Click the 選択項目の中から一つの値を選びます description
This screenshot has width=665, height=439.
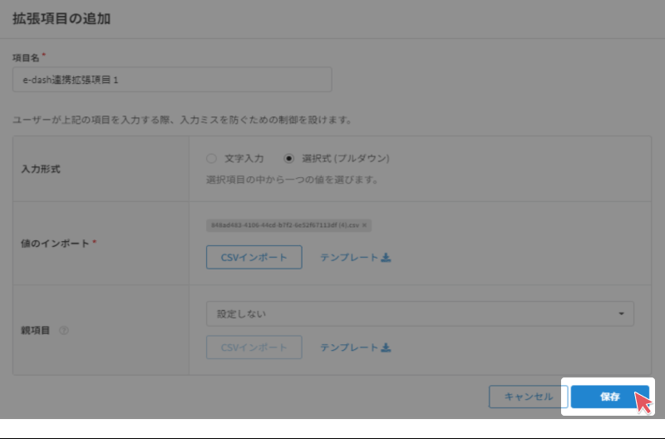click(290, 180)
